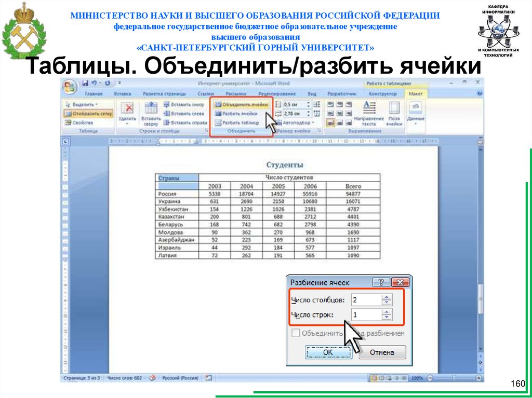Click distribute rows evenly icon

(317, 105)
